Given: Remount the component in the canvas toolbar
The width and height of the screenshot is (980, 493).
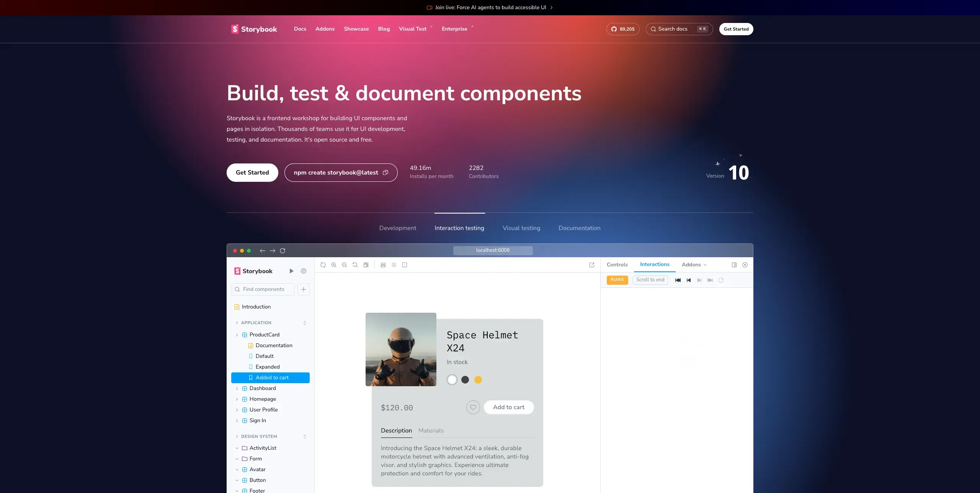Looking at the screenshot, I should coord(323,265).
